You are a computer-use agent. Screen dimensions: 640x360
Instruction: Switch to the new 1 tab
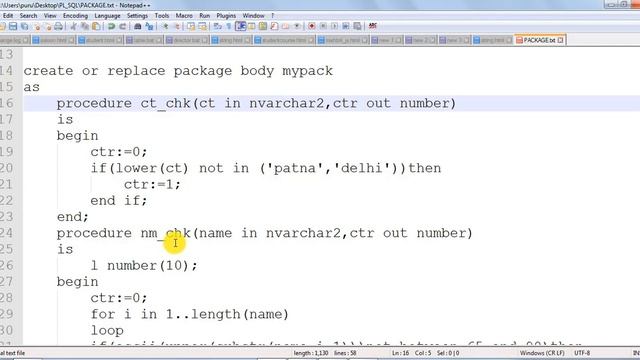point(386,40)
